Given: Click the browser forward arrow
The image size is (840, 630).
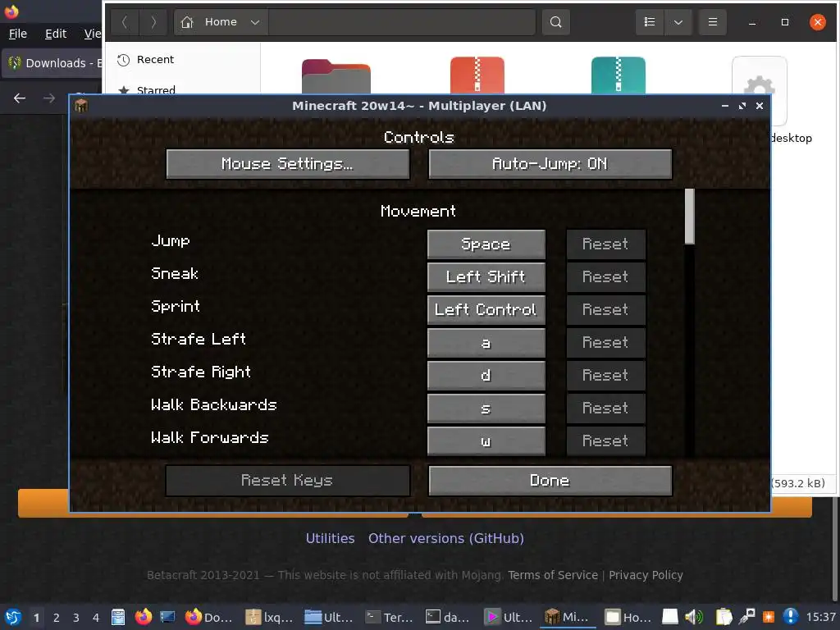Looking at the screenshot, I should click(x=49, y=98).
